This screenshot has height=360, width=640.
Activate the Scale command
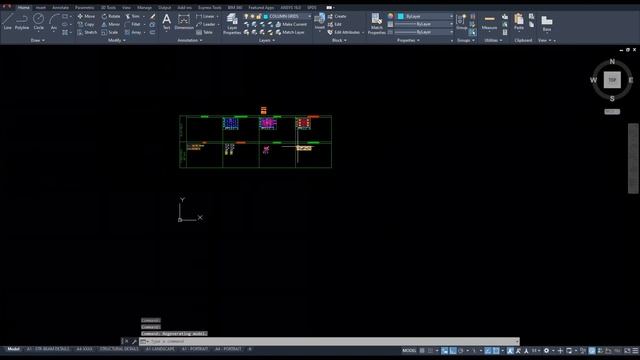pyautogui.click(x=110, y=32)
